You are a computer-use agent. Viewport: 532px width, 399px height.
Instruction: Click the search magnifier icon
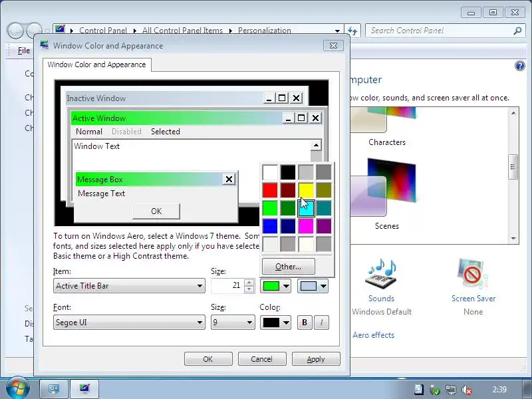[517, 31]
